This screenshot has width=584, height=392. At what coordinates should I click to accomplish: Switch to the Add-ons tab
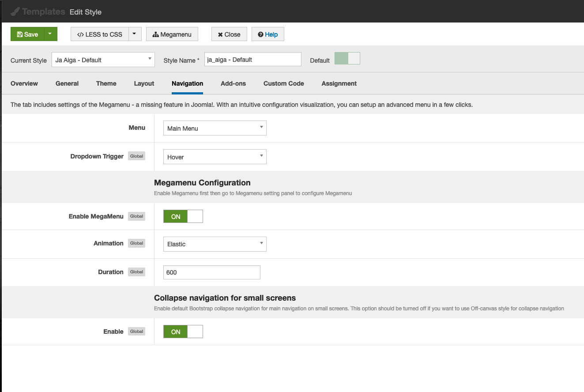(233, 83)
